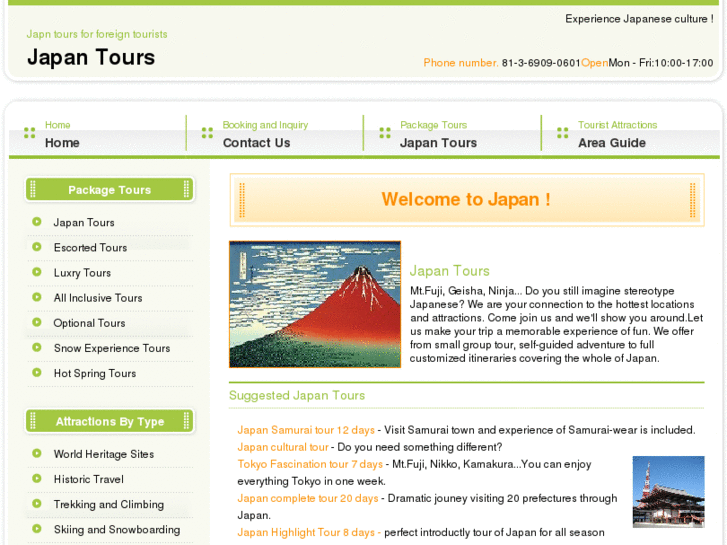Click the bullet icon beside World Heritage Sites

(x=37, y=453)
